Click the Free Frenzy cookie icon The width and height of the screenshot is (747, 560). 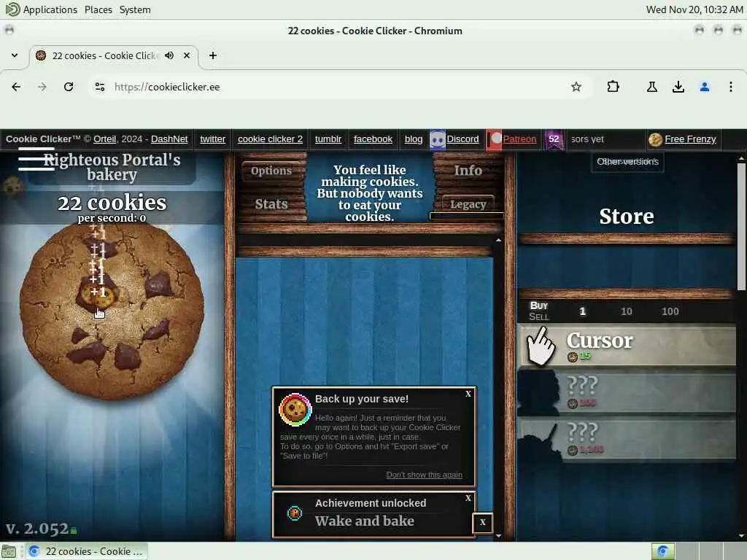point(656,139)
